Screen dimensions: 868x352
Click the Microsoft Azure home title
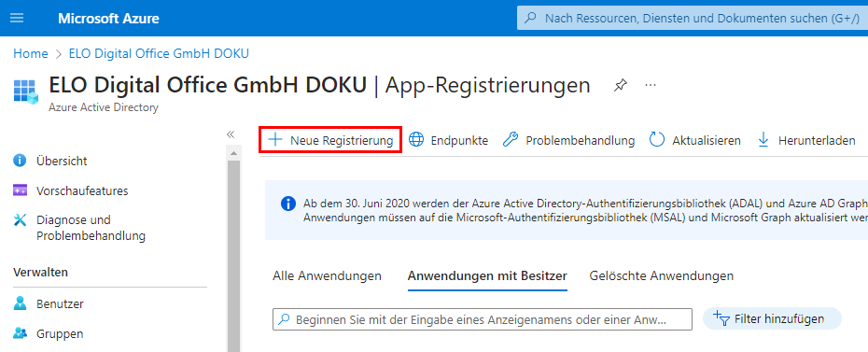(108, 19)
